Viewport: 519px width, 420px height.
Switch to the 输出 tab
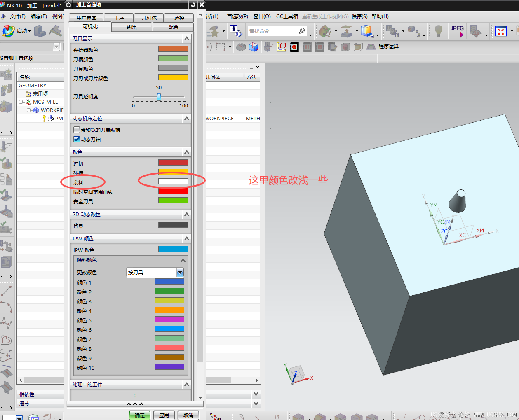(132, 27)
